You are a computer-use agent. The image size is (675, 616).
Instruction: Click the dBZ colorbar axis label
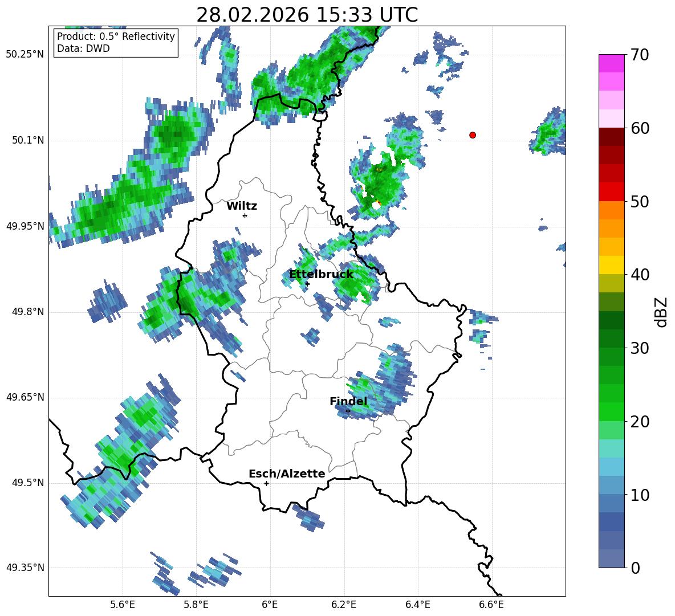(661, 312)
